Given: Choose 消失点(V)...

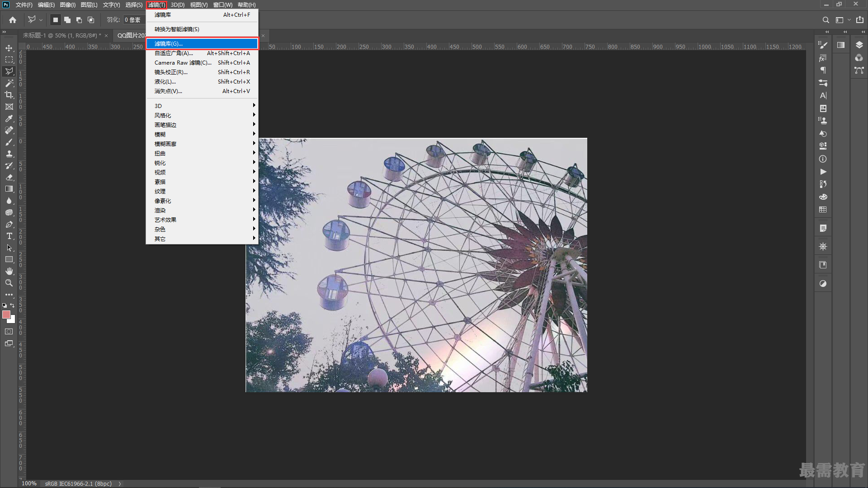Looking at the screenshot, I should coord(202,91).
